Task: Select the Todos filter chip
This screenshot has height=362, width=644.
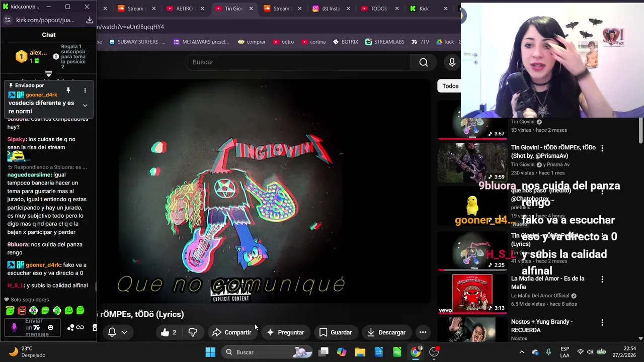Action: click(450, 86)
